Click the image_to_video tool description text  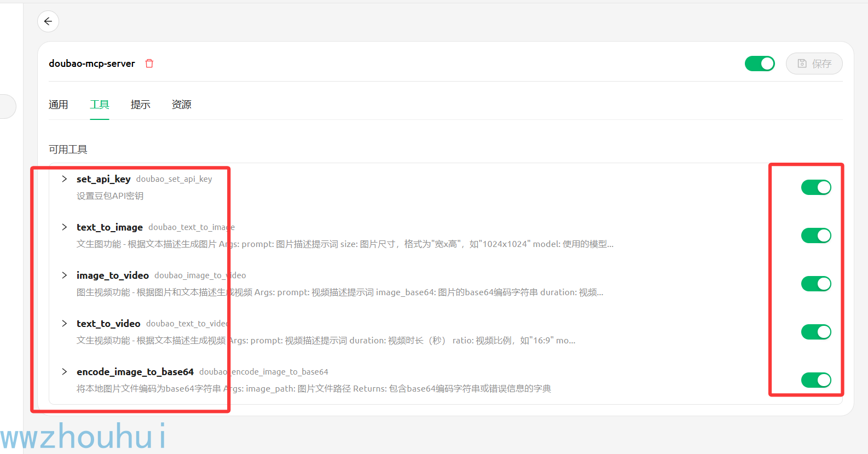pyautogui.click(x=340, y=292)
